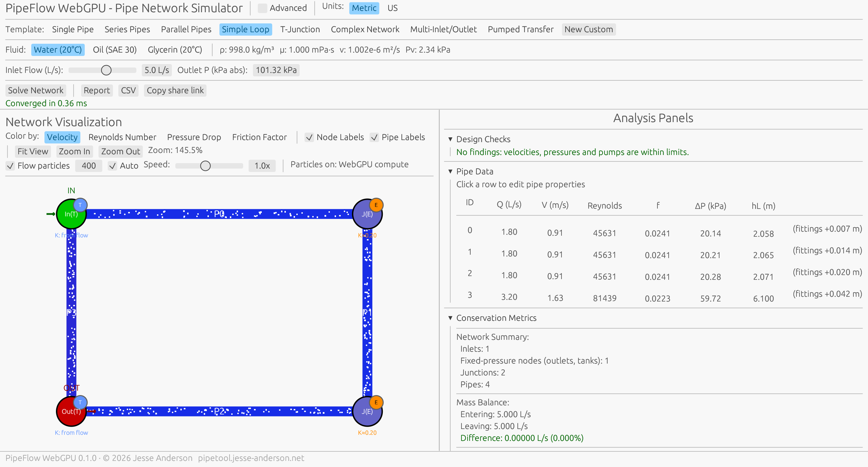Screen dimensions: 868x467
Task: Click Copy share link
Action: [175, 91]
